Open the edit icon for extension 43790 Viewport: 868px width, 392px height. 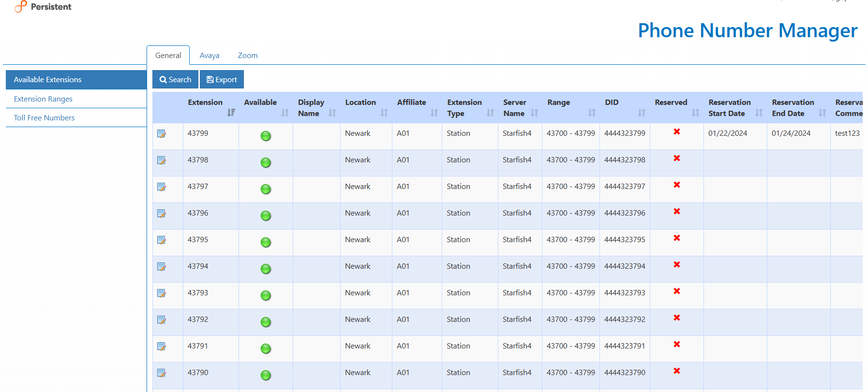[162, 373]
